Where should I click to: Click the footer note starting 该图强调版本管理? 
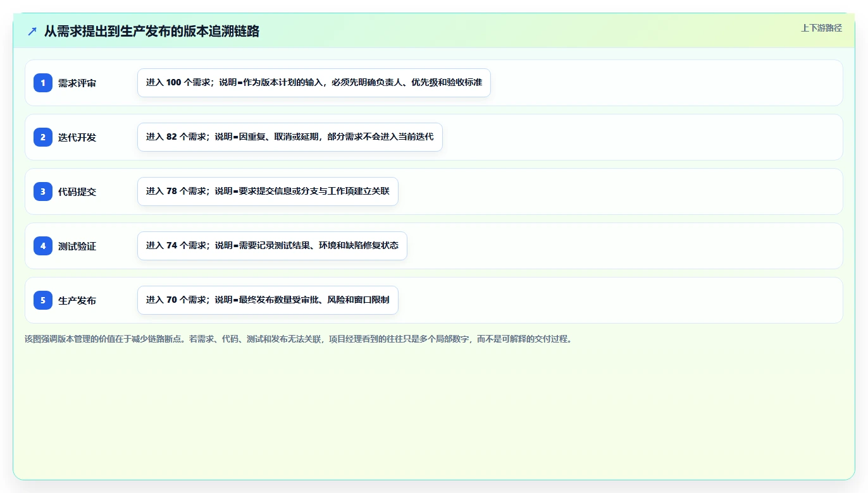[x=298, y=339]
